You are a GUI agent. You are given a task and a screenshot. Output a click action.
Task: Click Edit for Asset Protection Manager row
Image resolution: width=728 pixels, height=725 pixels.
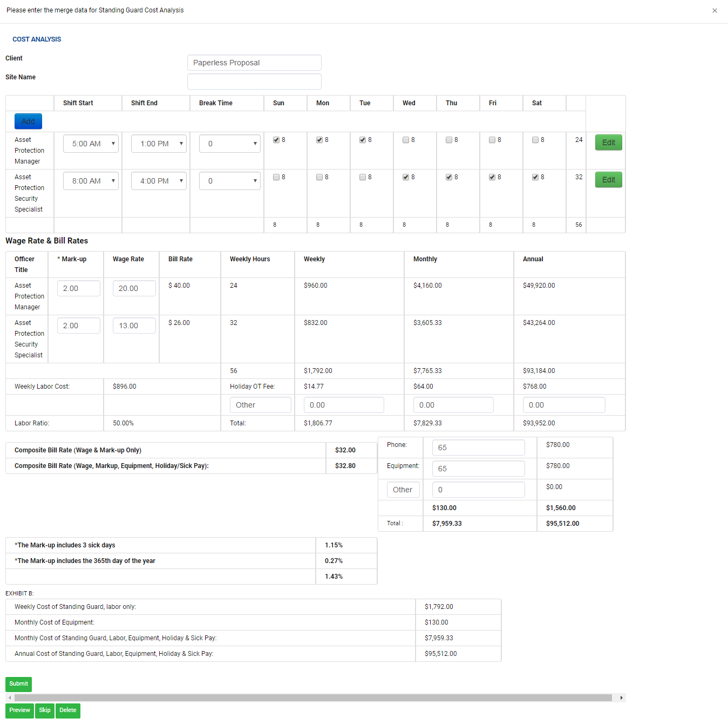(x=608, y=142)
